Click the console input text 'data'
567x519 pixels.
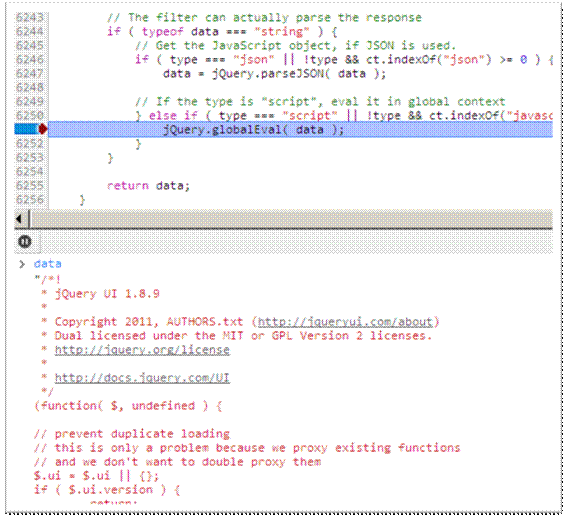[x=47, y=264]
